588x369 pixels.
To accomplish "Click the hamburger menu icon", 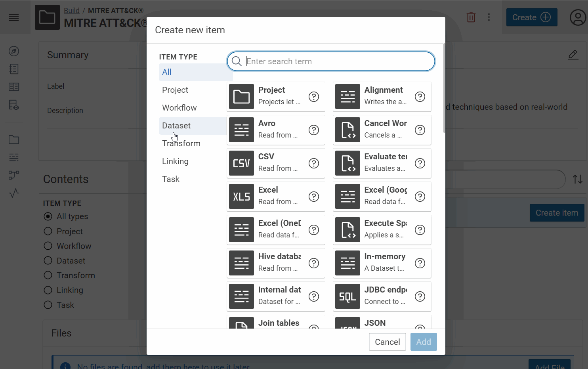I will [x=14, y=17].
